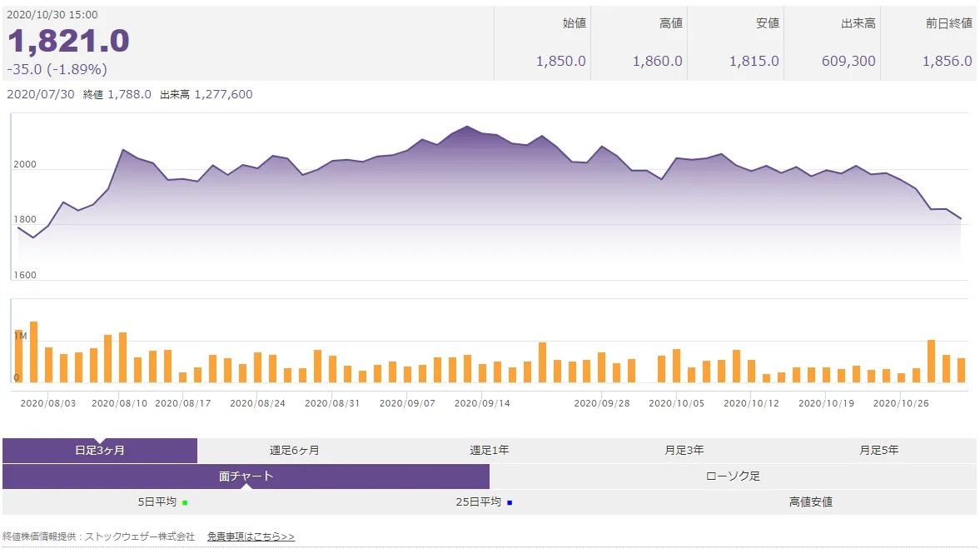Viewport: 980px width, 549px height.
Task: Select the 面チャート chart type
Action: click(x=246, y=477)
